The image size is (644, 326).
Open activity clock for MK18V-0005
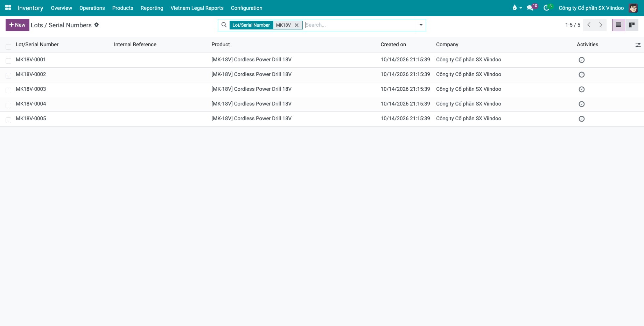coord(582,119)
